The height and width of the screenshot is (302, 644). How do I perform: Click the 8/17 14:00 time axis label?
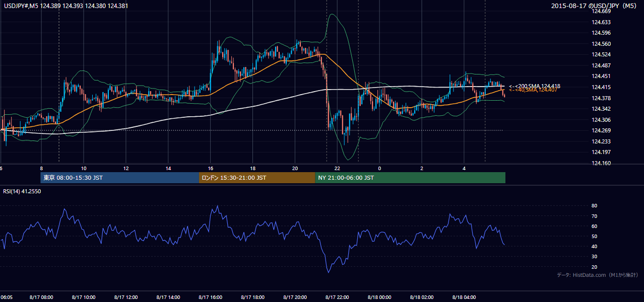[x=168, y=297]
